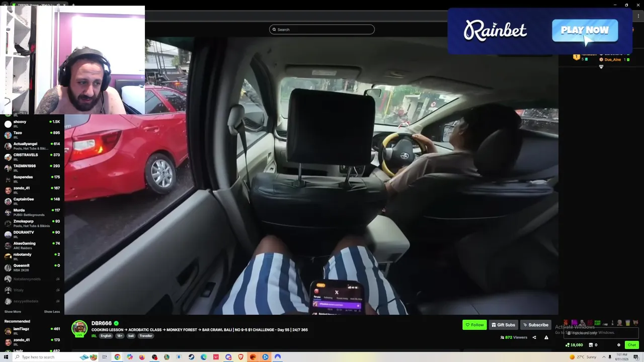644x362 pixels.
Task: Click the DBR666 channel name
Action: 102,323
